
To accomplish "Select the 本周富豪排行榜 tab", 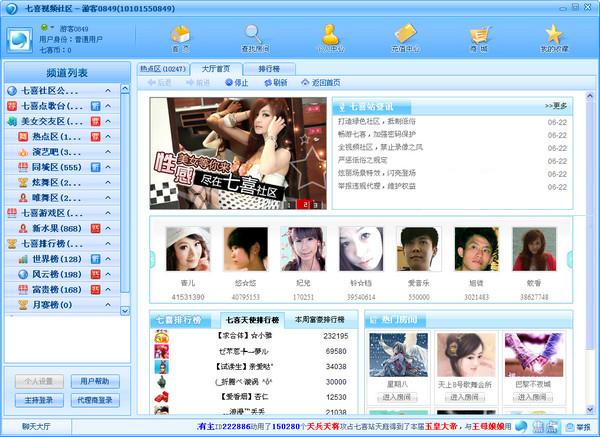I will point(320,320).
